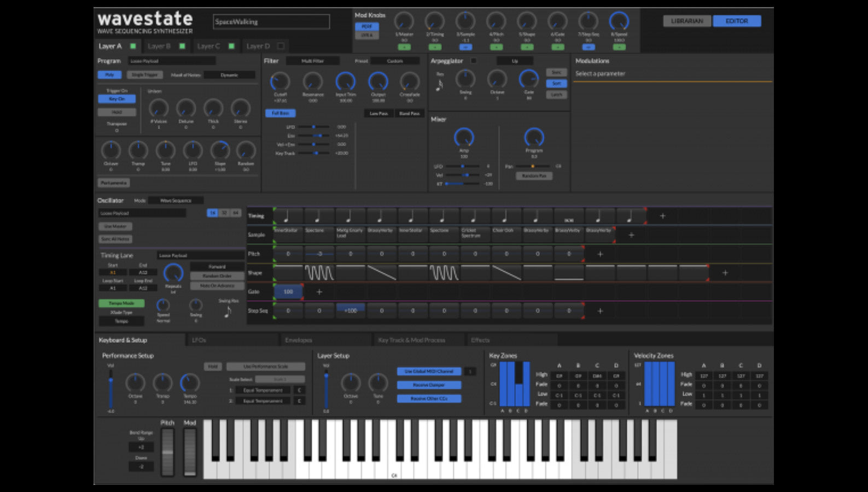Toggle Layer C enable square
Screen dimensions: 868x492
(231, 46)
